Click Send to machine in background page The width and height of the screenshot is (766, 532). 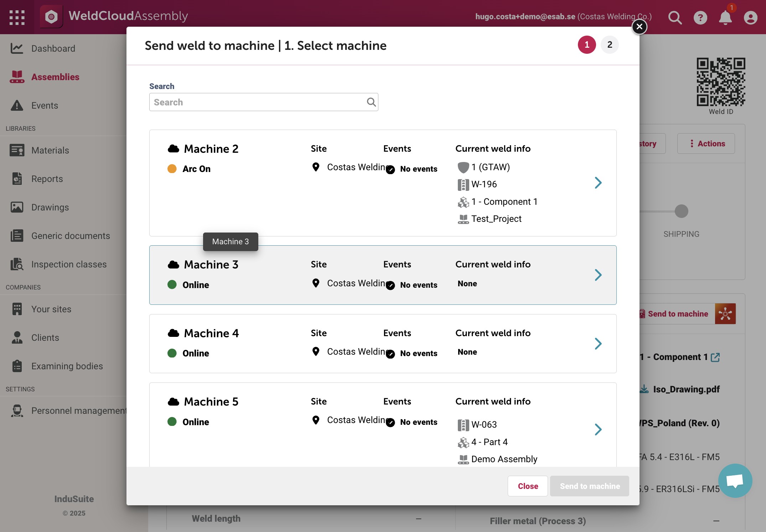pos(678,314)
